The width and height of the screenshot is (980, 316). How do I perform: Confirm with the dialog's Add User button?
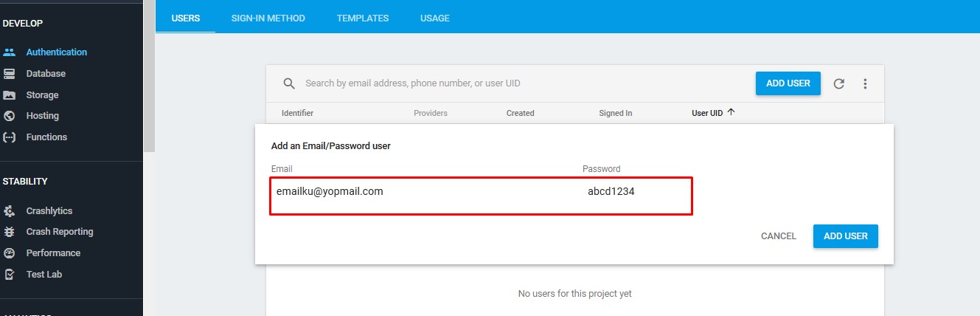845,236
